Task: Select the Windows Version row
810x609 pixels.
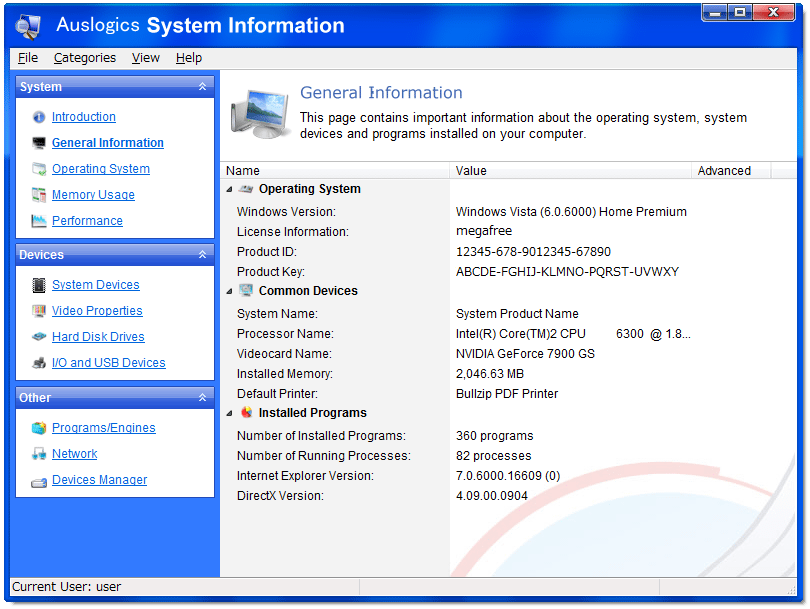Action: [509, 212]
